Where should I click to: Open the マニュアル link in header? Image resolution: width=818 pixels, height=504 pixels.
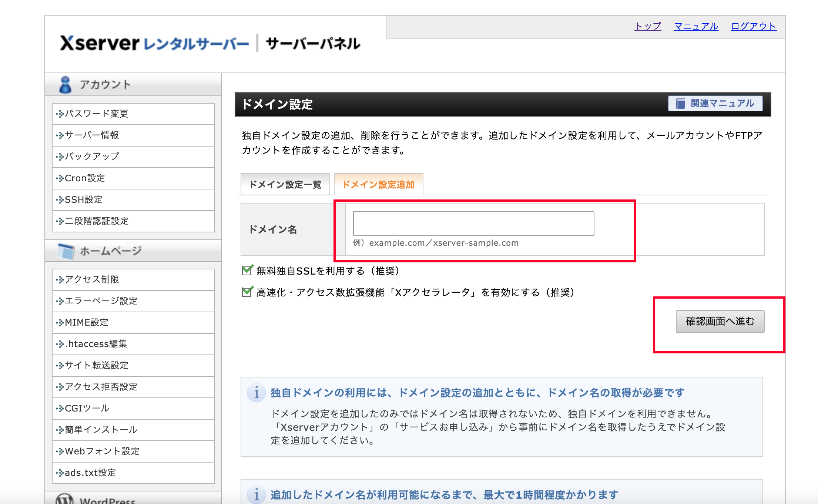(696, 26)
